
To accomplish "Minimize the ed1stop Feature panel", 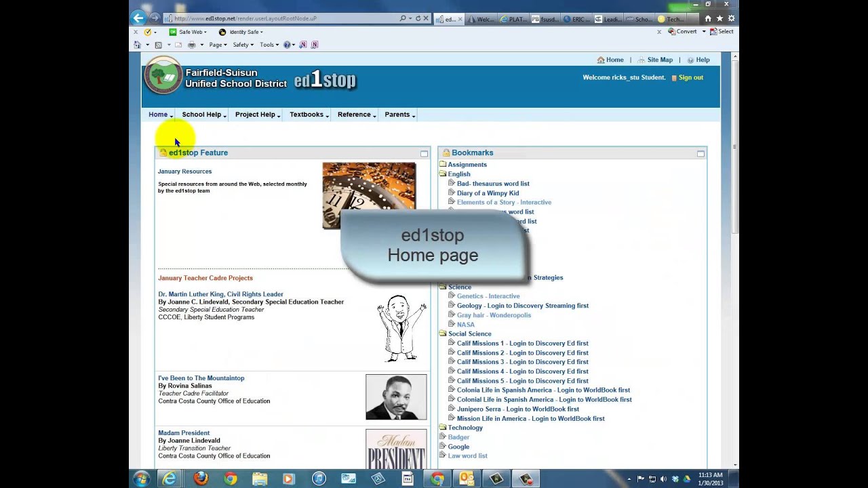I will click(424, 154).
